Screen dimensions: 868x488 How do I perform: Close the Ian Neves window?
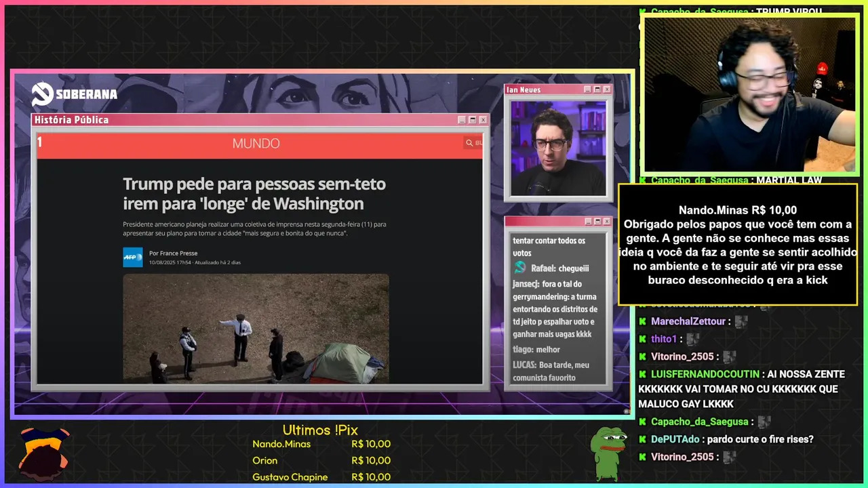click(607, 89)
